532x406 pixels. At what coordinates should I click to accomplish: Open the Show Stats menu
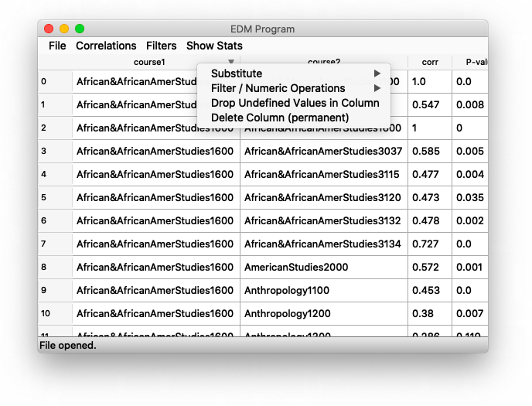[x=214, y=46]
